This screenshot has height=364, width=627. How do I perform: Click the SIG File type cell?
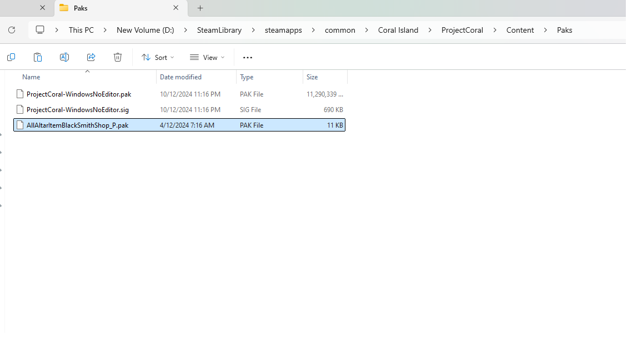[250, 110]
